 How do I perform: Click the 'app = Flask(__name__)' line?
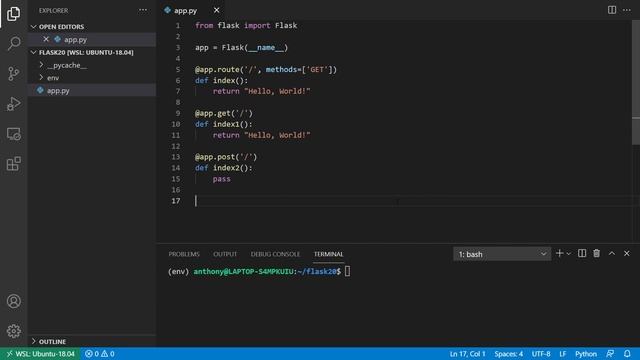pos(241,47)
